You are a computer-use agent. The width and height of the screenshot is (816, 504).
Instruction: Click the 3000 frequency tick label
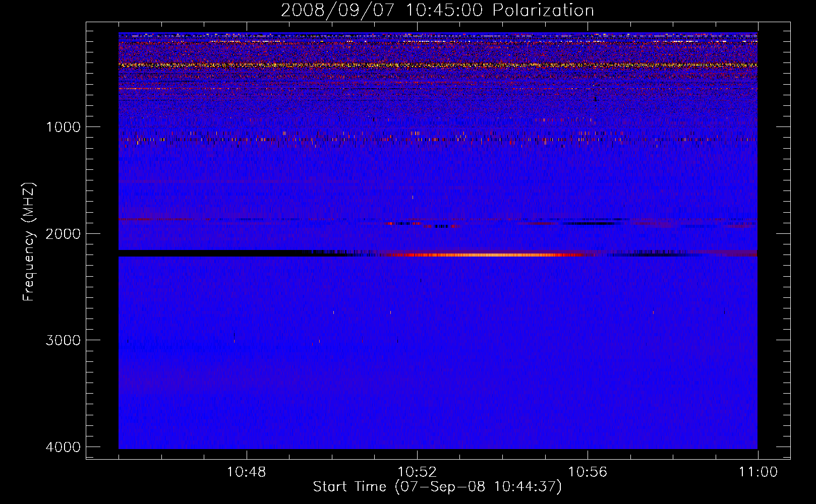click(x=63, y=340)
